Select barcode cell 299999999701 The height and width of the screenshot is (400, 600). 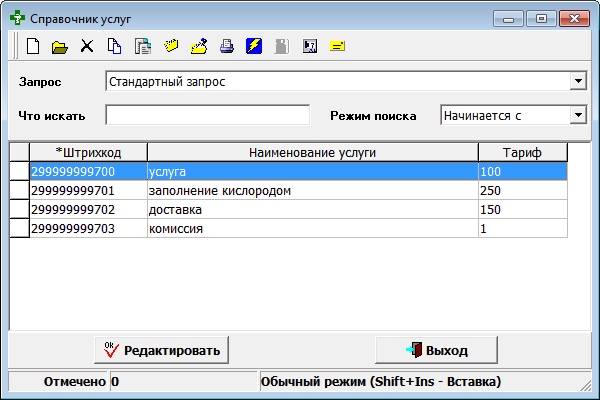point(88,190)
